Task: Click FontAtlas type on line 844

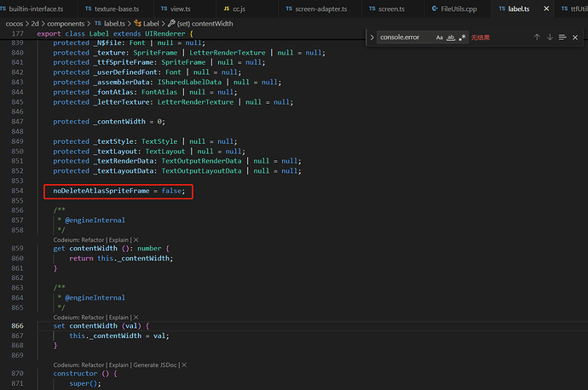Action: 159,92
